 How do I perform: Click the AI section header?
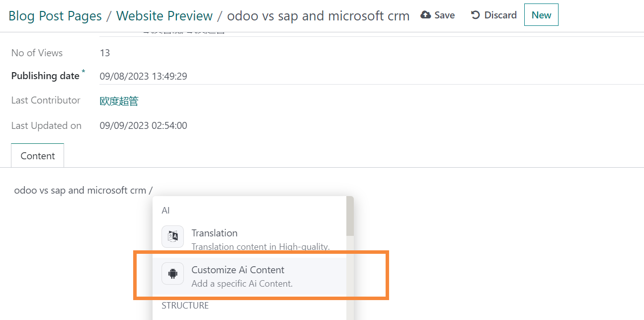click(165, 211)
